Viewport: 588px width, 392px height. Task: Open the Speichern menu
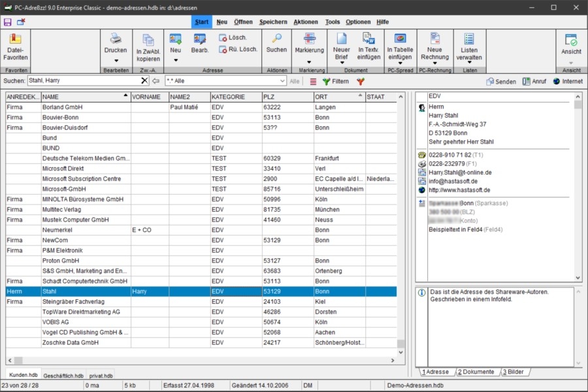tap(273, 22)
